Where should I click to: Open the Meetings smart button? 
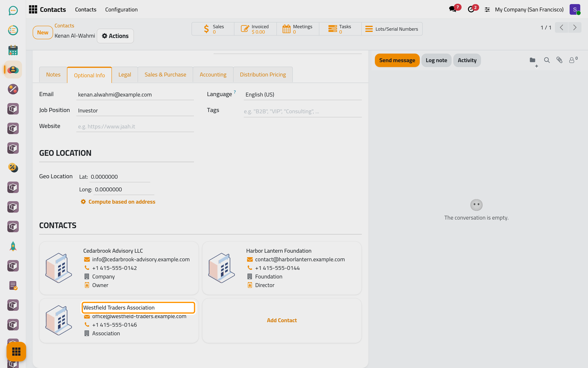[298, 29]
